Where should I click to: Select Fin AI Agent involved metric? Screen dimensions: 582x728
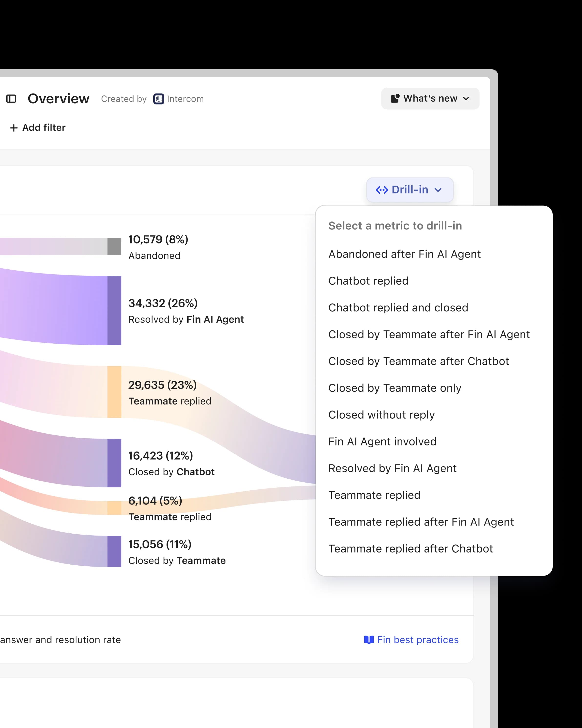pos(382,441)
